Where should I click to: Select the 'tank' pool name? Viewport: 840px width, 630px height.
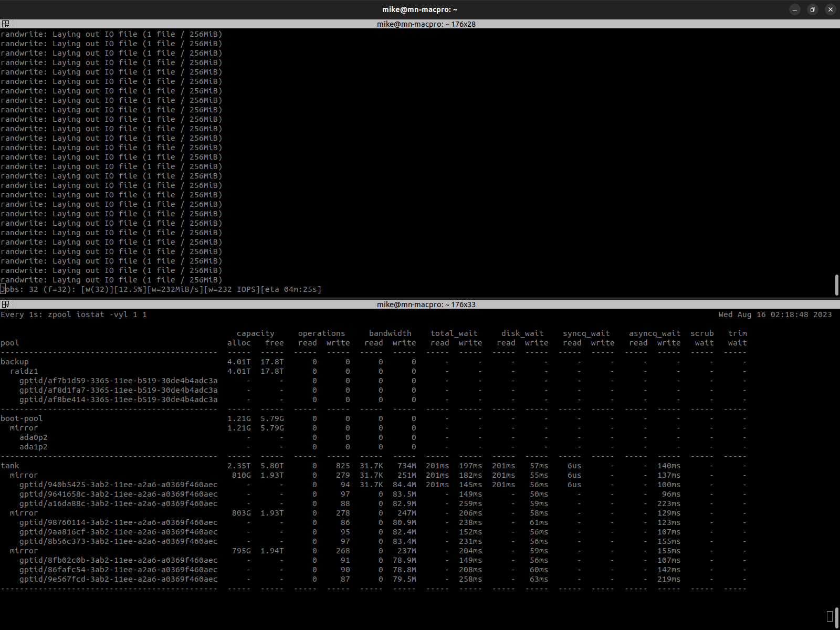10,466
